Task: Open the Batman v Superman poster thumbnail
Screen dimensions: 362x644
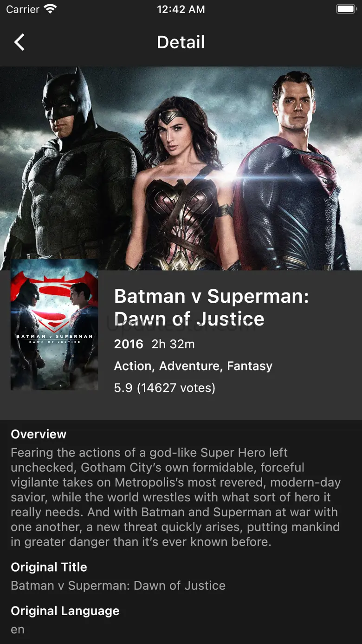Action: point(54,325)
